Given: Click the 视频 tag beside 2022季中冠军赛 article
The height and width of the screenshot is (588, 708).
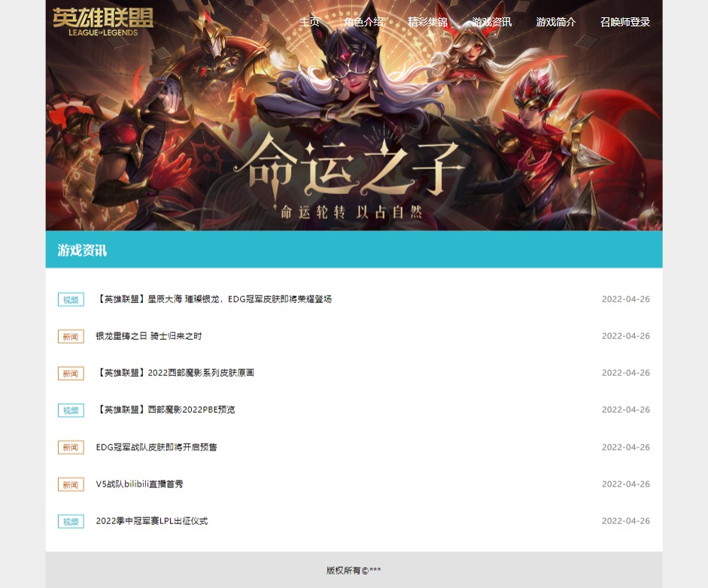Looking at the screenshot, I should click(x=71, y=521).
